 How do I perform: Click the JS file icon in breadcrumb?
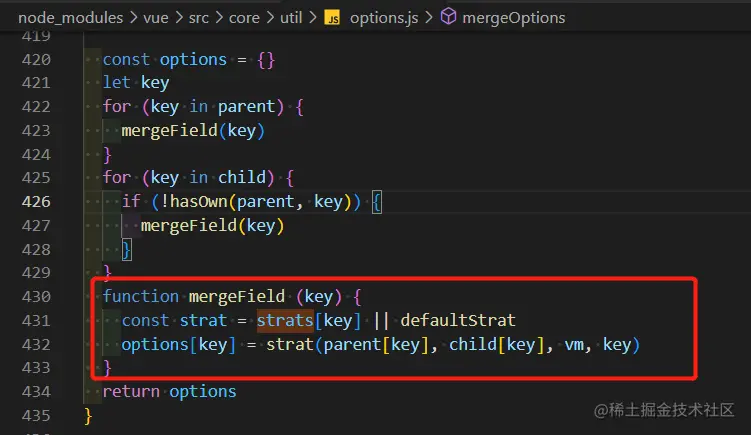pos(332,17)
